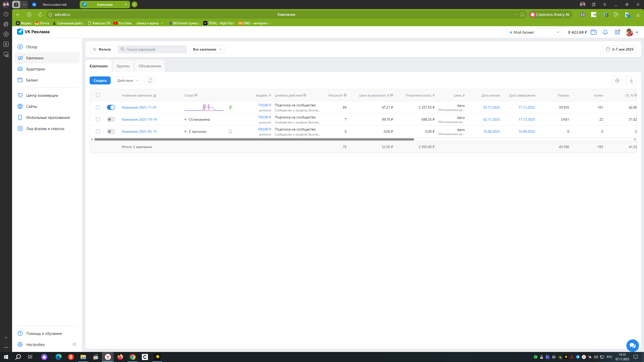Screen dimensions: 644x362
Task: Select all campaigns checkbox in header
Action: [x=98, y=95]
